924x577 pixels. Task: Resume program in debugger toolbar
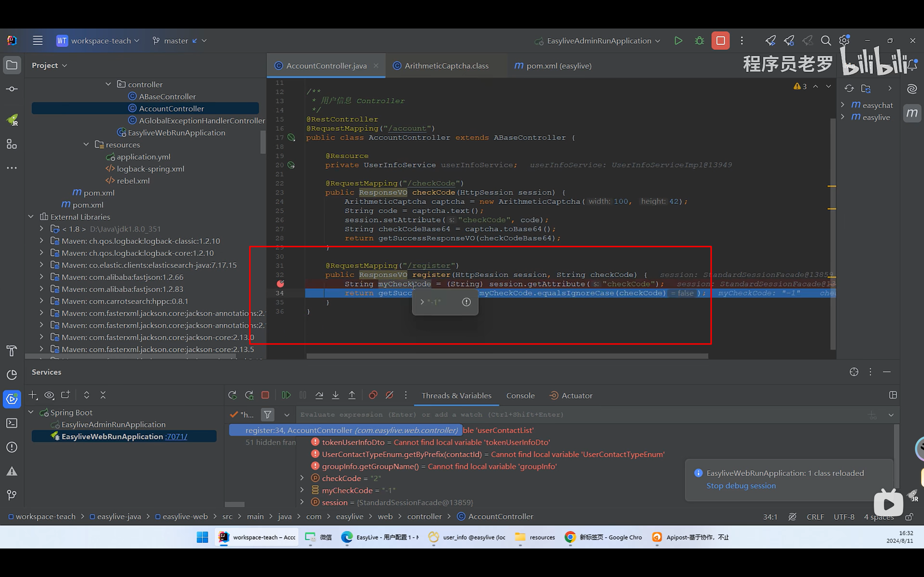click(x=286, y=395)
